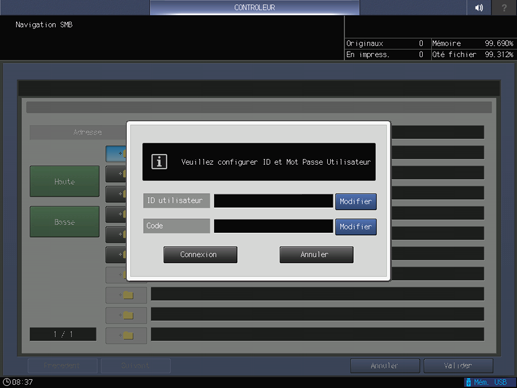Click Modifier next to ID utilisateur
This screenshot has width=517, height=388.
[356, 201]
